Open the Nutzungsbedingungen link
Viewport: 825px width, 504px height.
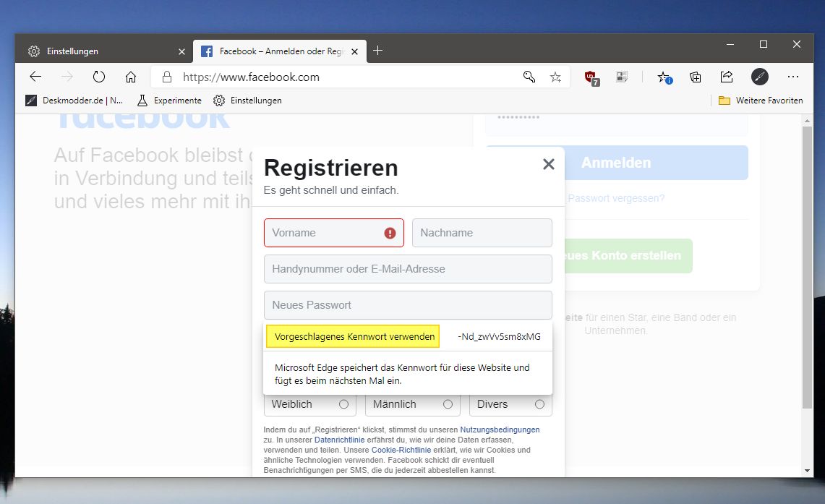[x=500, y=430]
